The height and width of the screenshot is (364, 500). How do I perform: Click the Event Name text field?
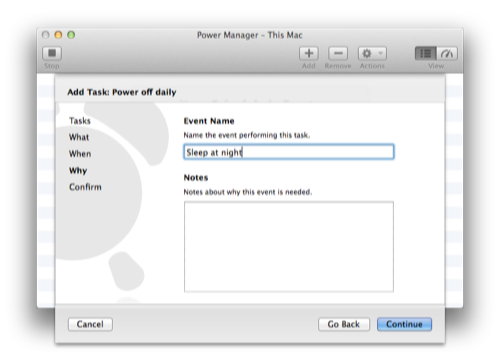click(289, 152)
